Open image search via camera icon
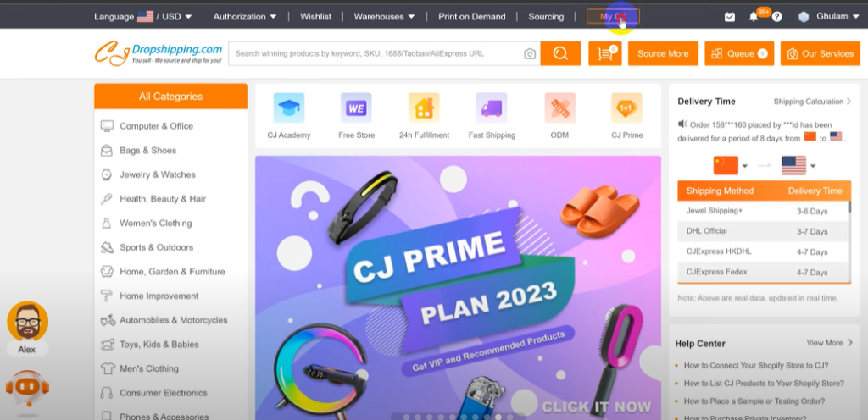868x420 pixels. pos(530,53)
